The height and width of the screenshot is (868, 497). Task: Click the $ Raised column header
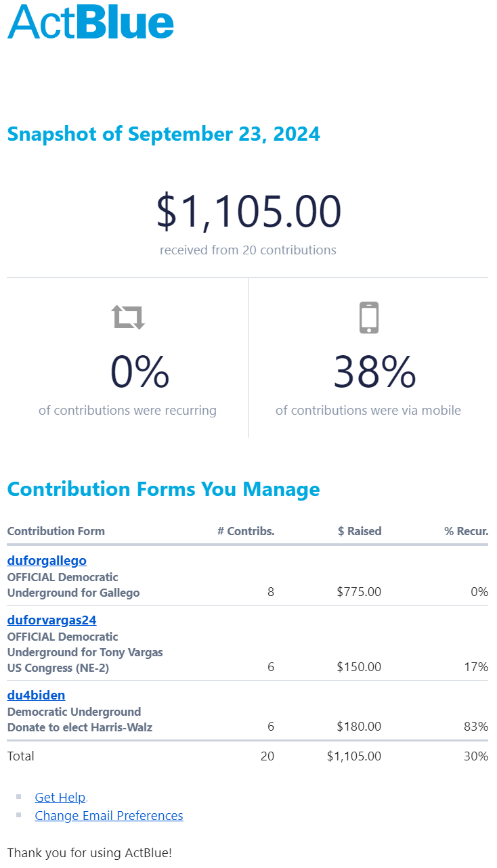coord(360,531)
